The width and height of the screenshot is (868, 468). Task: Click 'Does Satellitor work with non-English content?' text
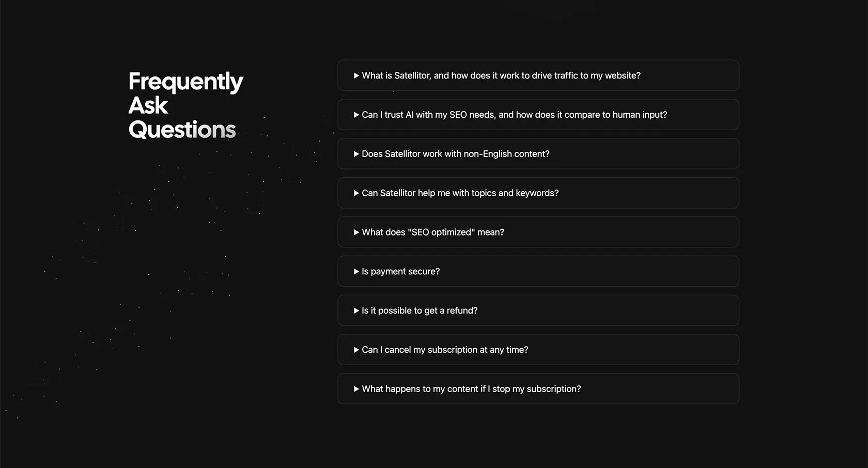[x=456, y=154]
